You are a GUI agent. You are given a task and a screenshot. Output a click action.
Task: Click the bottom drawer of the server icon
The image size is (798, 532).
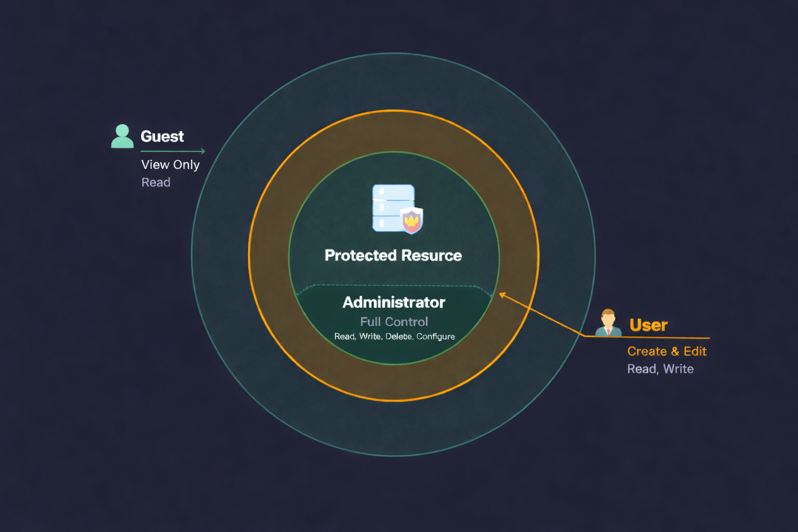389,222
